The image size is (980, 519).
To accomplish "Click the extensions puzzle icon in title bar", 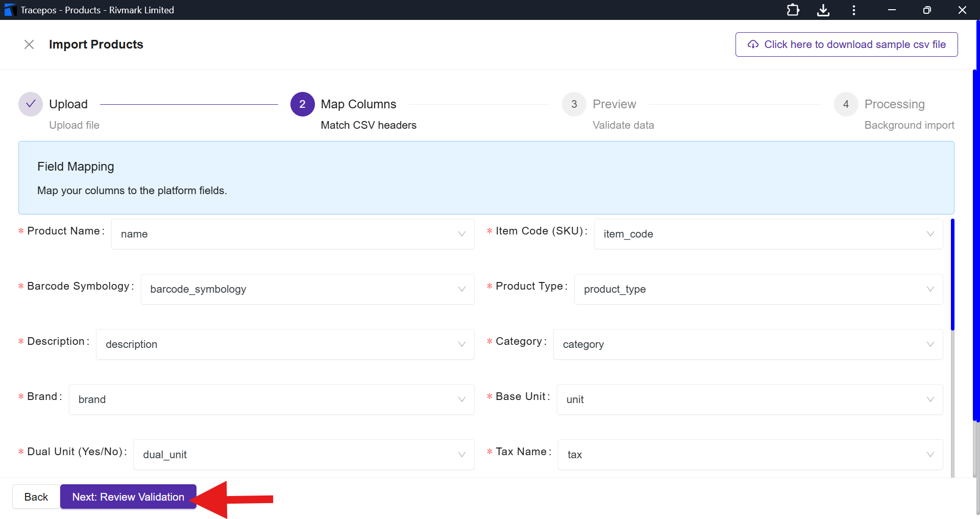I will click(793, 10).
